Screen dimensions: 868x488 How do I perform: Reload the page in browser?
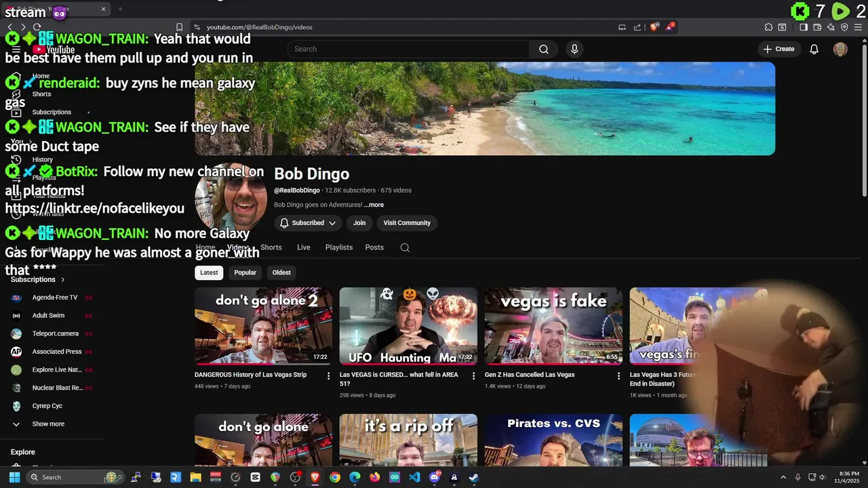(37, 27)
